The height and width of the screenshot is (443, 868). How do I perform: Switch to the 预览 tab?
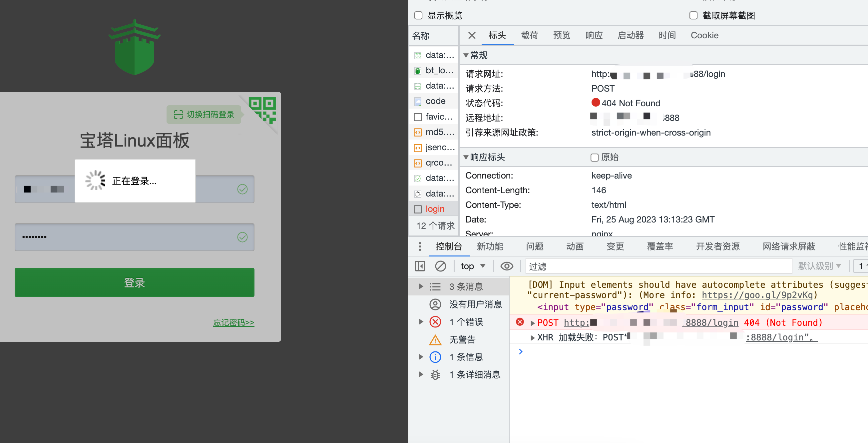[562, 35]
